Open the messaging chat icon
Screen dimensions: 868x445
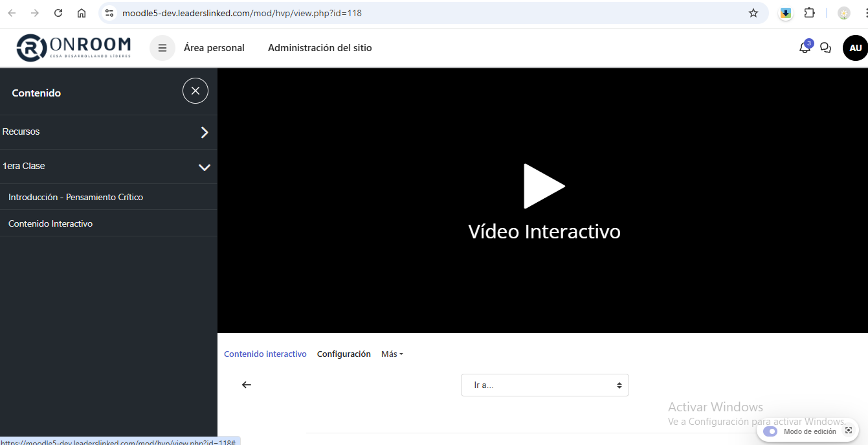tap(825, 48)
